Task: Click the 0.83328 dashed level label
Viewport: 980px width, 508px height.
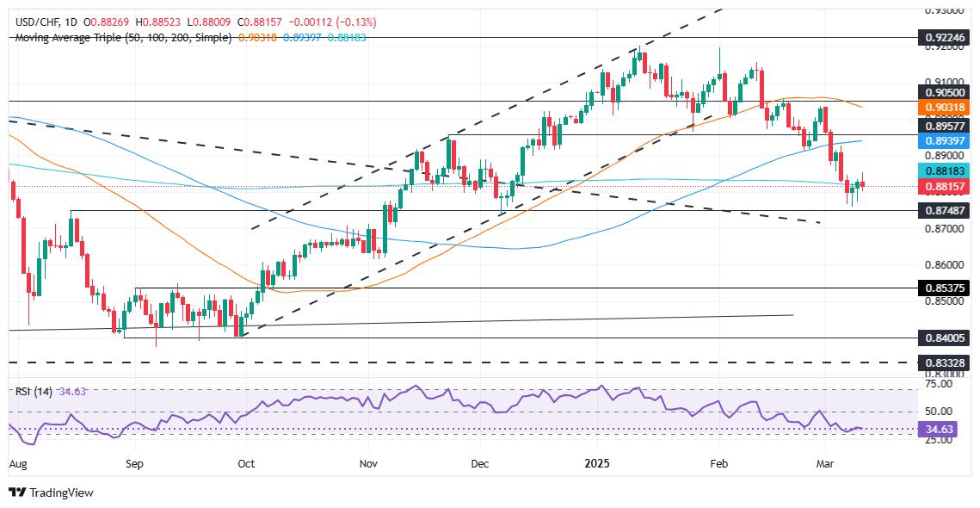Action: (x=944, y=362)
